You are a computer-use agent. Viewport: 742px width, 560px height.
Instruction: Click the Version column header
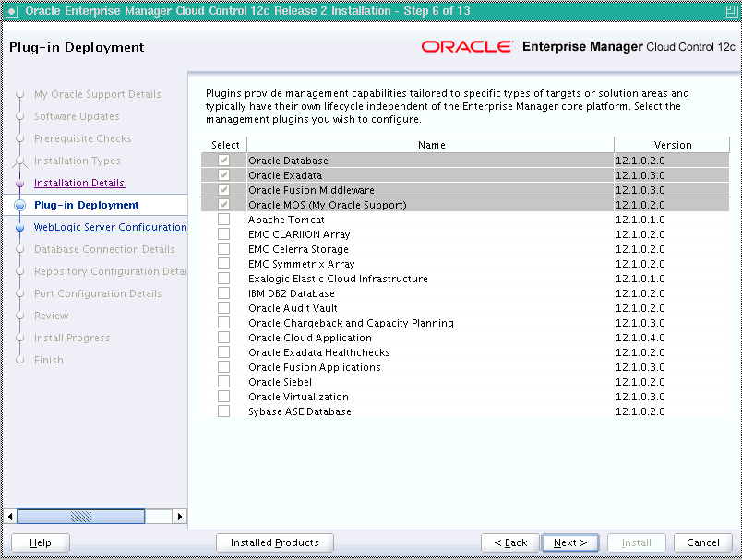click(x=672, y=145)
